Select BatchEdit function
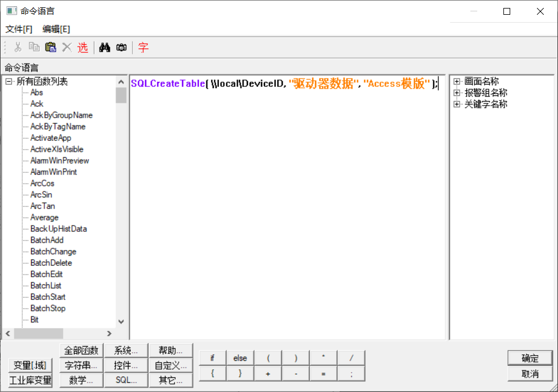This screenshot has height=392, width=558. tap(47, 274)
